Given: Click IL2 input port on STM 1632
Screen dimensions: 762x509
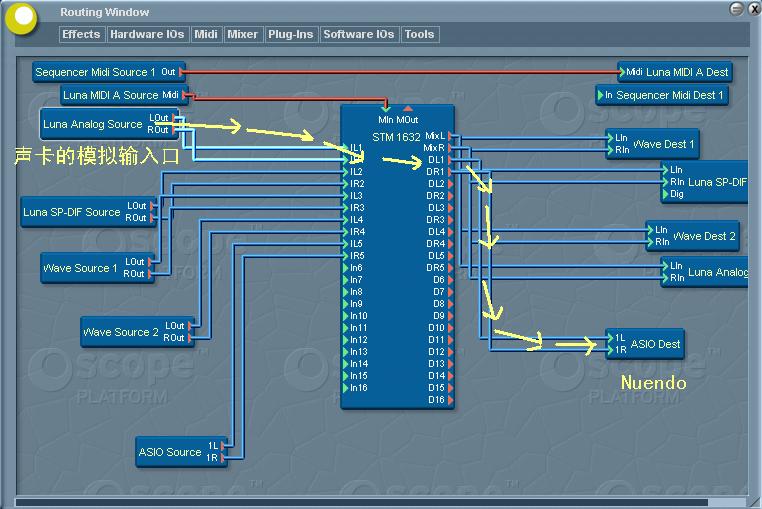Looking at the screenshot, I should pyautogui.click(x=346, y=172).
